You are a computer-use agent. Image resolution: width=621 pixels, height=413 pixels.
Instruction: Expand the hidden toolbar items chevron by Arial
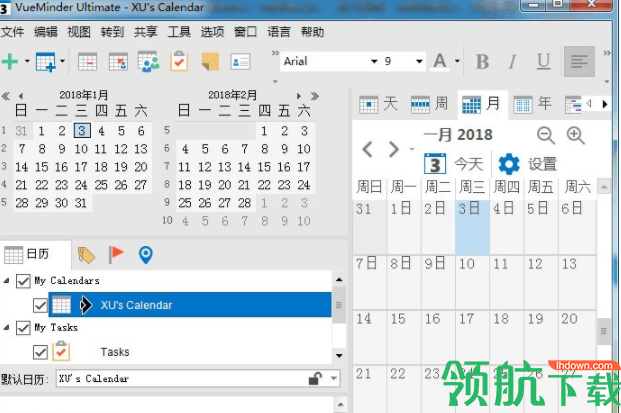pos(275,53)
